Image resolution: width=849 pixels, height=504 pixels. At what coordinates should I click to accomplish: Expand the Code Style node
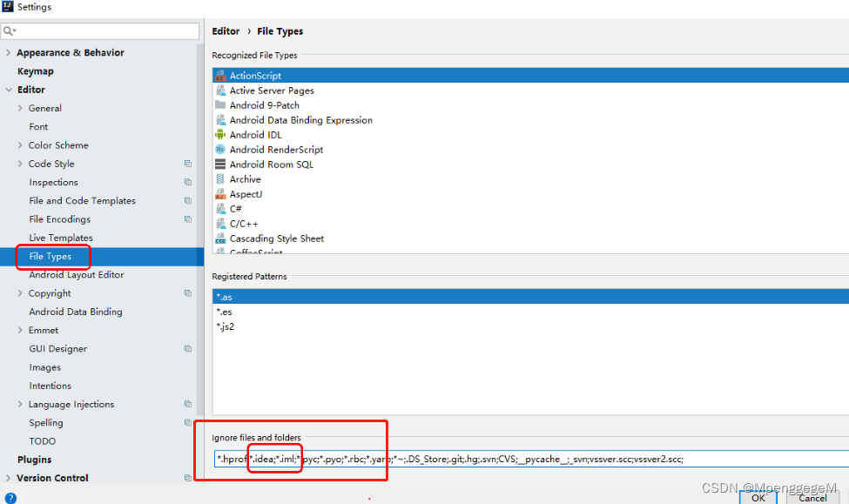(x=20, y=164)
